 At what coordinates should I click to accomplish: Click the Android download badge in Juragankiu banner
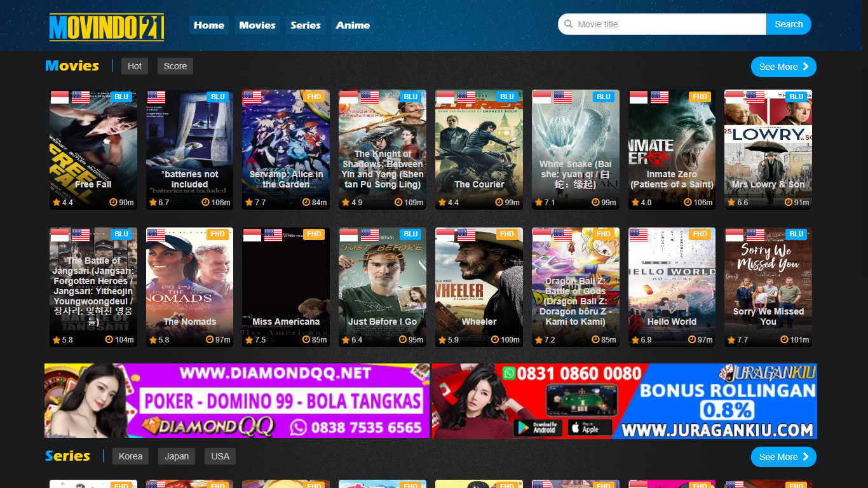point(538,428)
